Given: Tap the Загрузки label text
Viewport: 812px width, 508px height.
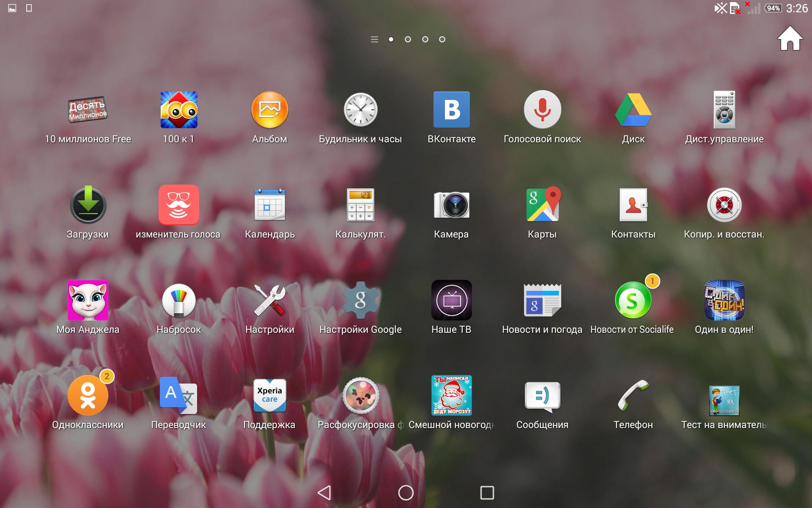Looking at the screenshot, I should click(x=88, y=234).
